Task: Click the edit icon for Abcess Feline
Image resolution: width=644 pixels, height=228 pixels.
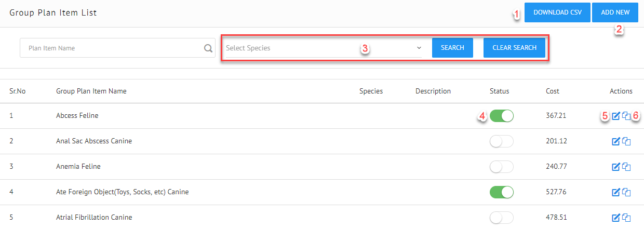Action: click(616, 116)
